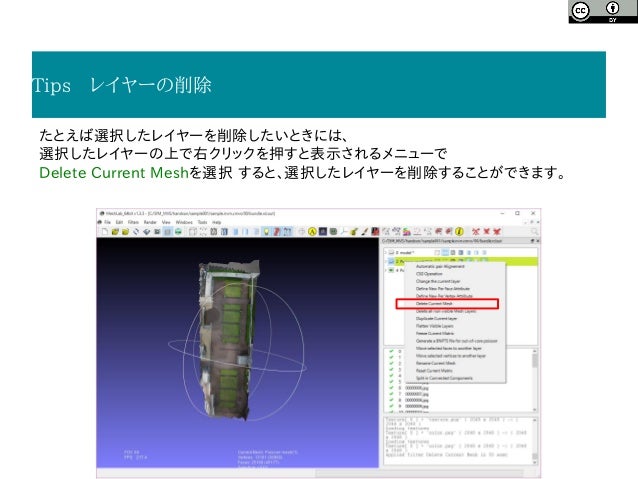Open the Filters menu
The height and width of the screenshot is (479, 638).
[x=133, y=222]
